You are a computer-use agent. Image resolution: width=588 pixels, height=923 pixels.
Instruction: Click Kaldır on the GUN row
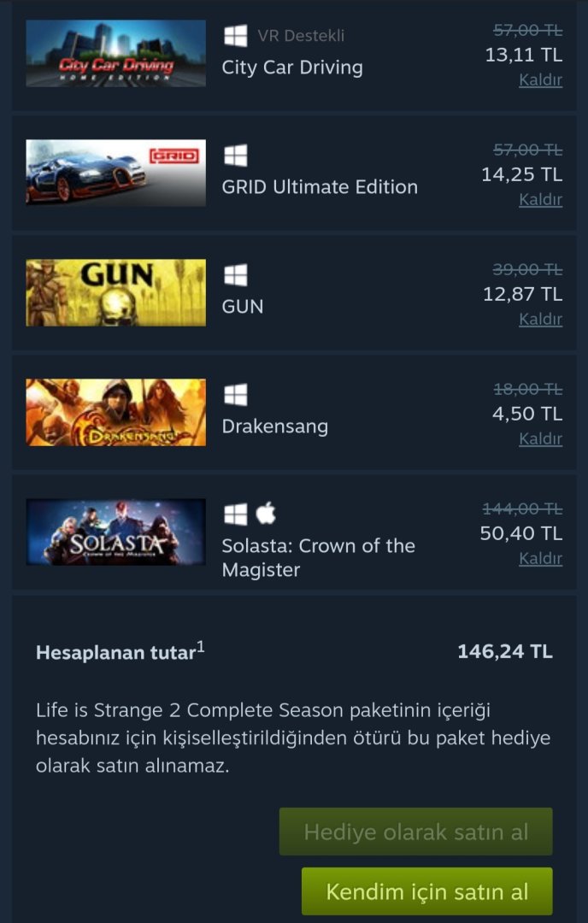pyautogui.click(x=540, y=320)
